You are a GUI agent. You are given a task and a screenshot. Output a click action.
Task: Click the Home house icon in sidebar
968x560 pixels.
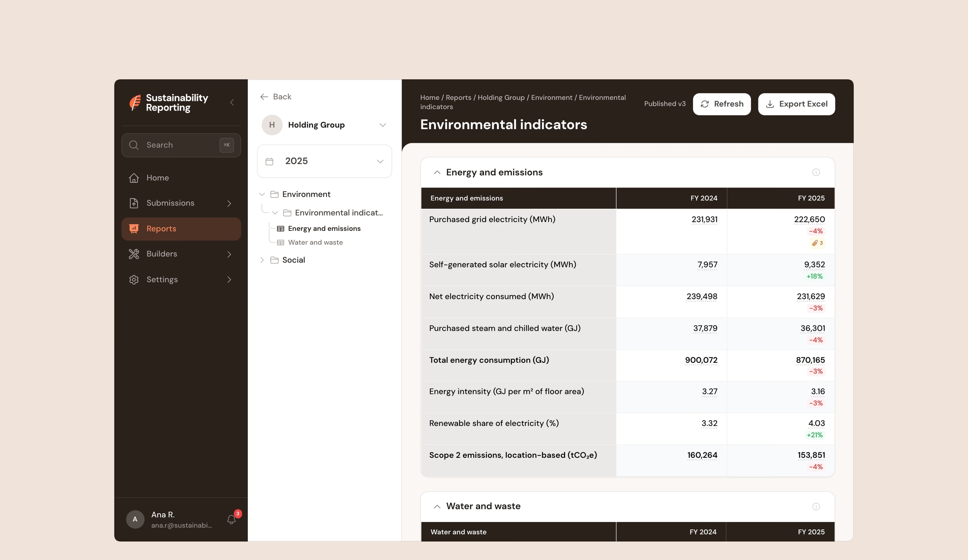[x=134, y=178]
